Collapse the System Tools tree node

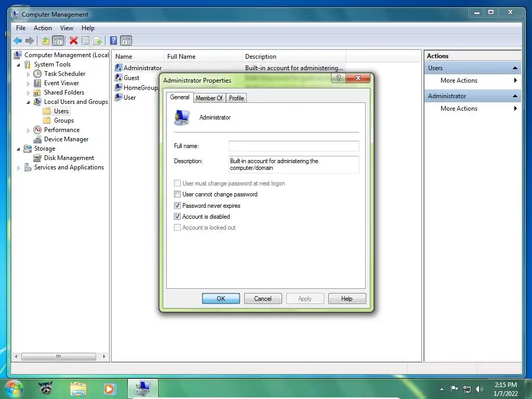(18, 64)
